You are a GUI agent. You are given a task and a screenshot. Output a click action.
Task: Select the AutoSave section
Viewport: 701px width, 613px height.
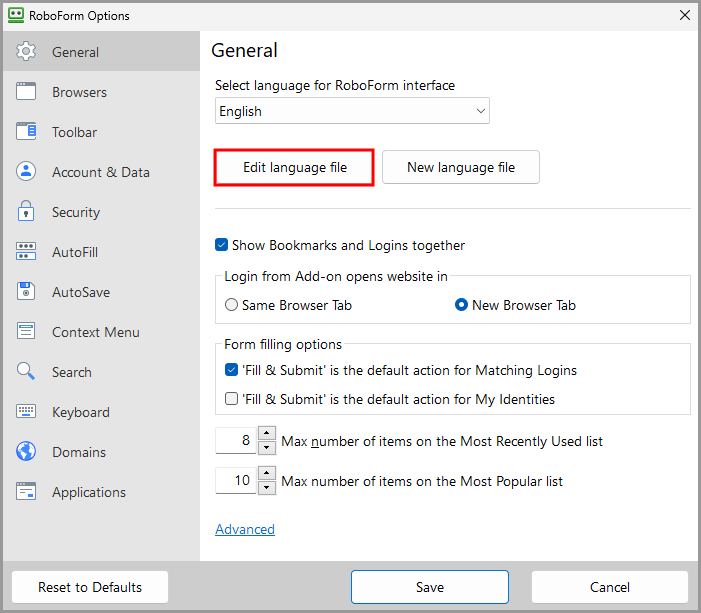pyautogui.click(x=101, y=292)
